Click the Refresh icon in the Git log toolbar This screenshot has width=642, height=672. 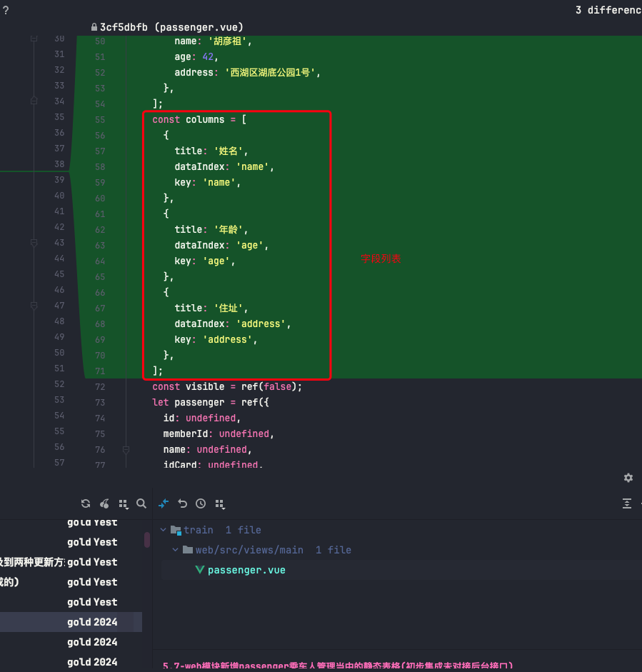pos(85,503)
